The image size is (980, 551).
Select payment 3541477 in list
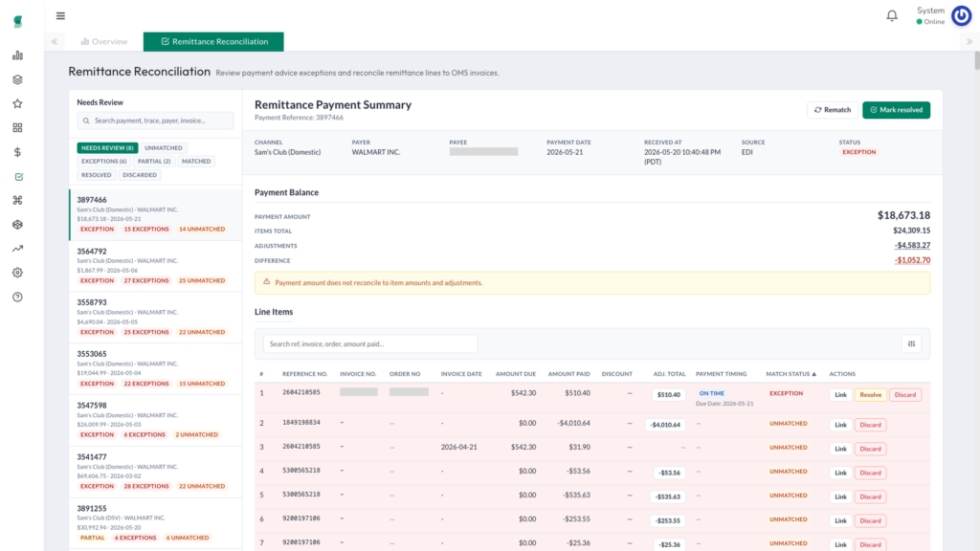click(156, 472)
